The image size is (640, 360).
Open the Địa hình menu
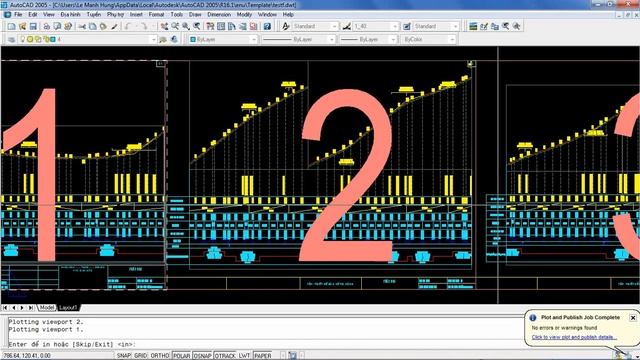tap(70, 14)
